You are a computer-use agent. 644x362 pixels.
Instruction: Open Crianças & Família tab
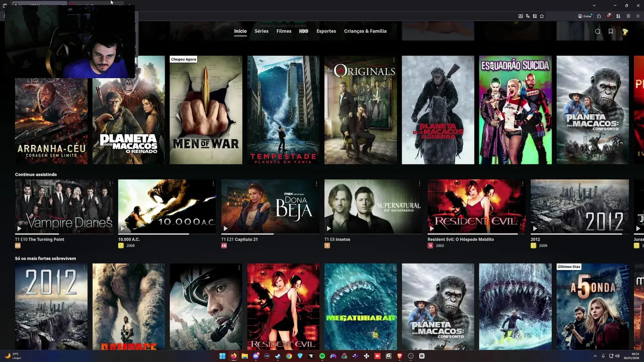(365, 31)
